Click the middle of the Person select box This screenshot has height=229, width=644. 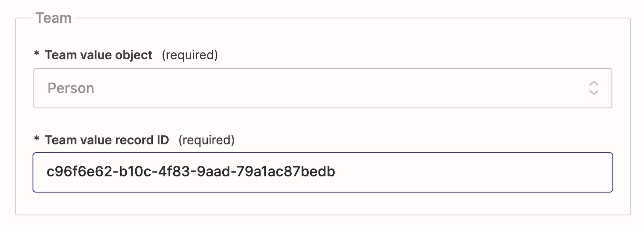(323, 88)
